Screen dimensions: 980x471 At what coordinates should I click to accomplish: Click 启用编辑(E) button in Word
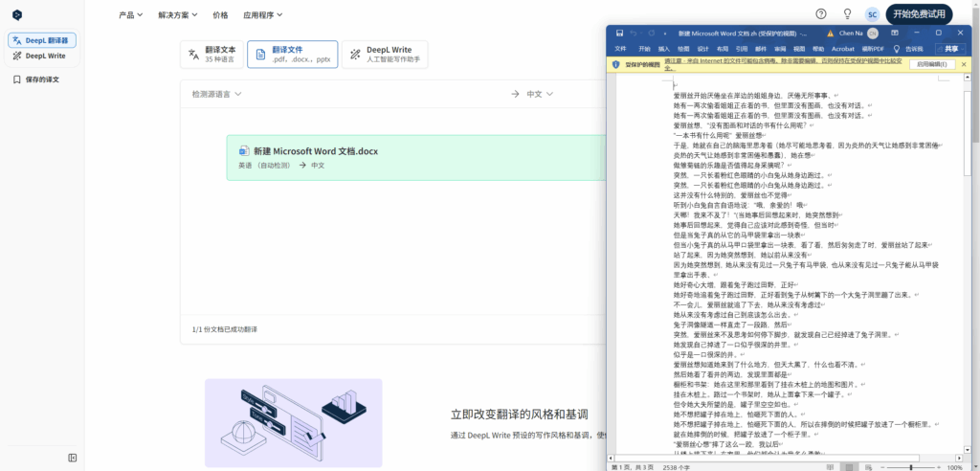[932, 64]
